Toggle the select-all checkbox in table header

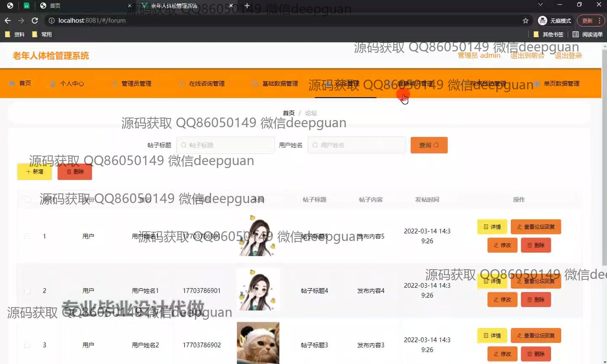pyautogui.click(x=28, y=200)
